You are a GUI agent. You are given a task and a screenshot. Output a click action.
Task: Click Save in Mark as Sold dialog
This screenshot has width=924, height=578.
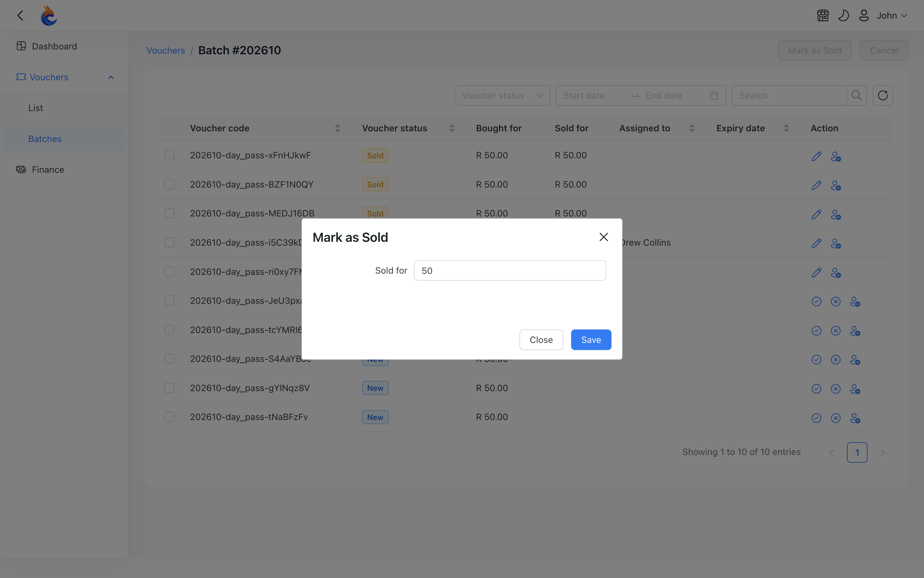(591, 339)
